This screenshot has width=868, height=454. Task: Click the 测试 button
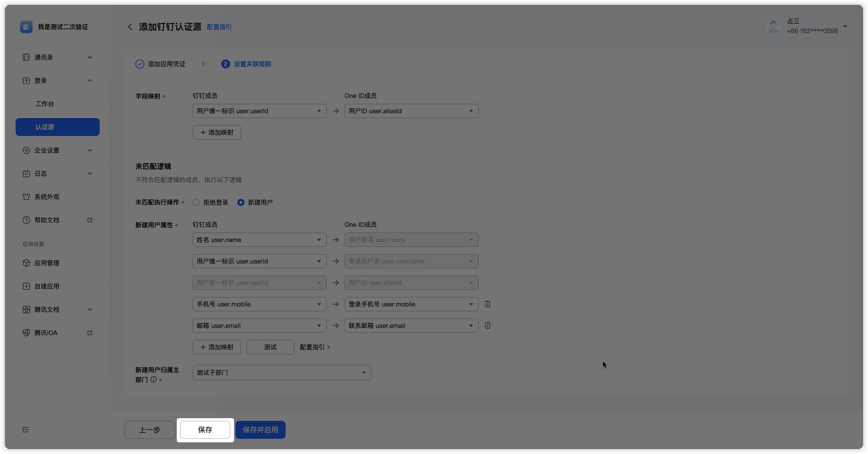(270, 347)
